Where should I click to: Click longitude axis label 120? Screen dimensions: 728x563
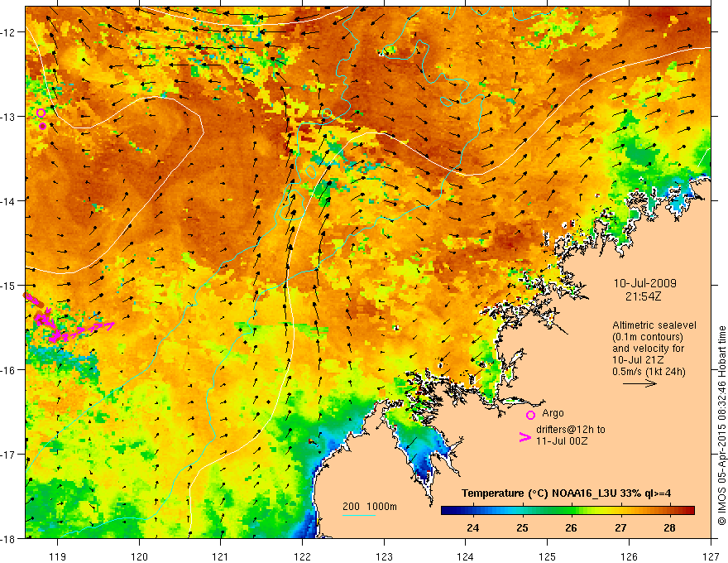(x=139, y=556)
